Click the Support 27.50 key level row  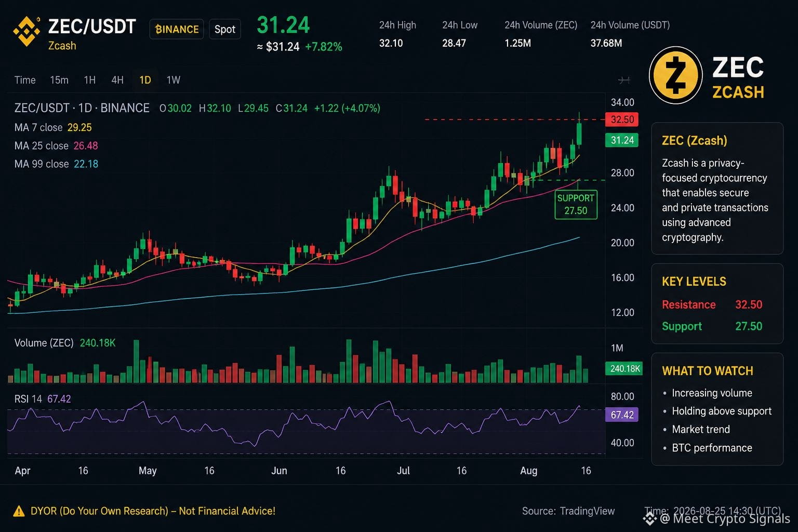point(712,326)
